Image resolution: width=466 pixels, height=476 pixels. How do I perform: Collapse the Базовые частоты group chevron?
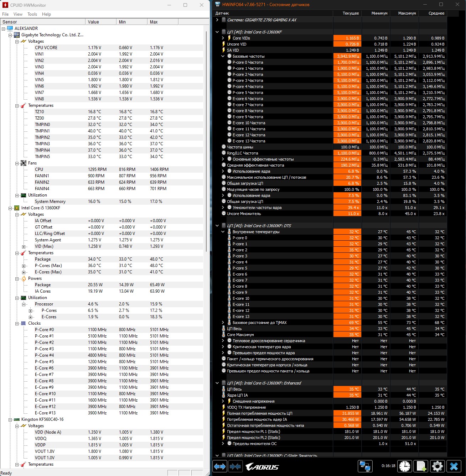[x=223, y=56]
